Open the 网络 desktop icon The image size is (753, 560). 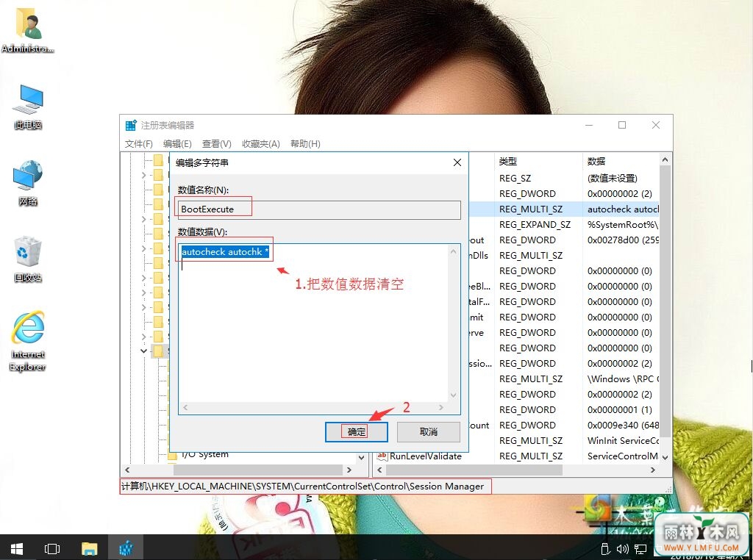pyautogui.click(x=28, y=183)
